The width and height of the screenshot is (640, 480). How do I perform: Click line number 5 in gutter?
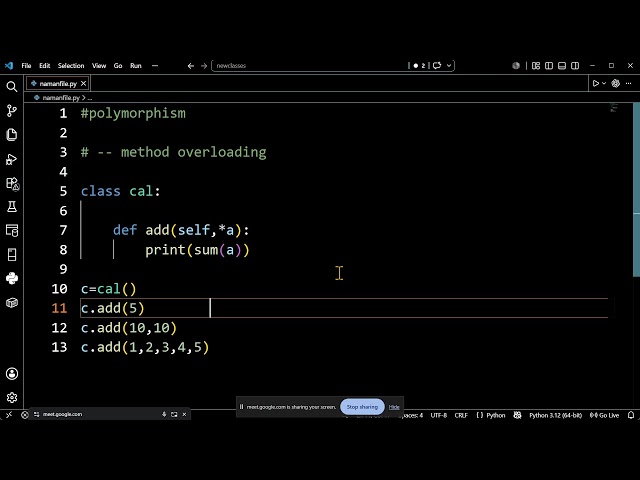point(63,191)
